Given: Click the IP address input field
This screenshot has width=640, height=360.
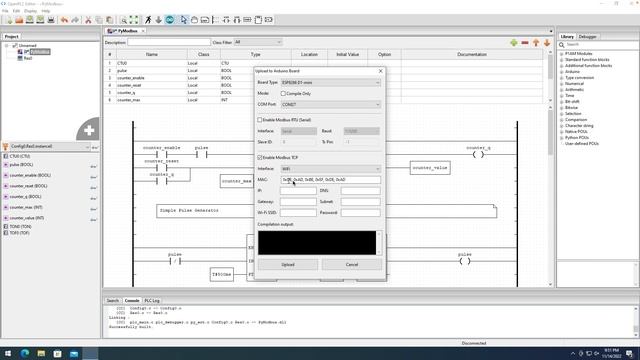Looking at the screenshot, I should click(298, 191).
